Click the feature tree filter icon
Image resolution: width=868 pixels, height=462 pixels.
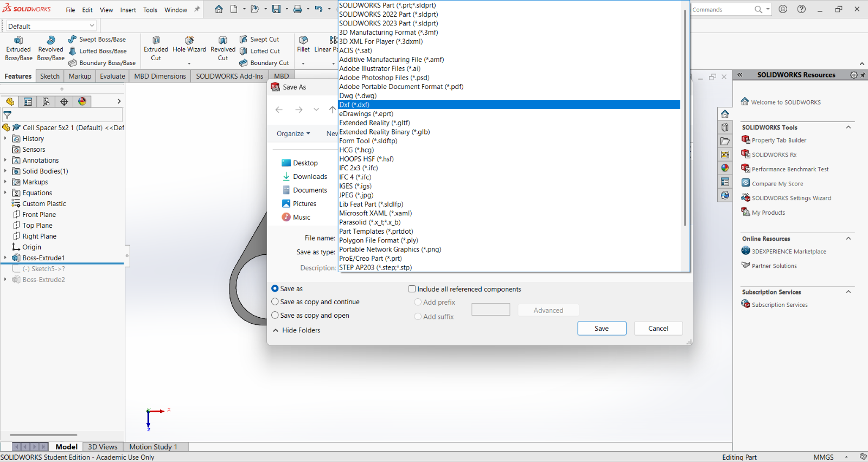(x=8, y=115)
